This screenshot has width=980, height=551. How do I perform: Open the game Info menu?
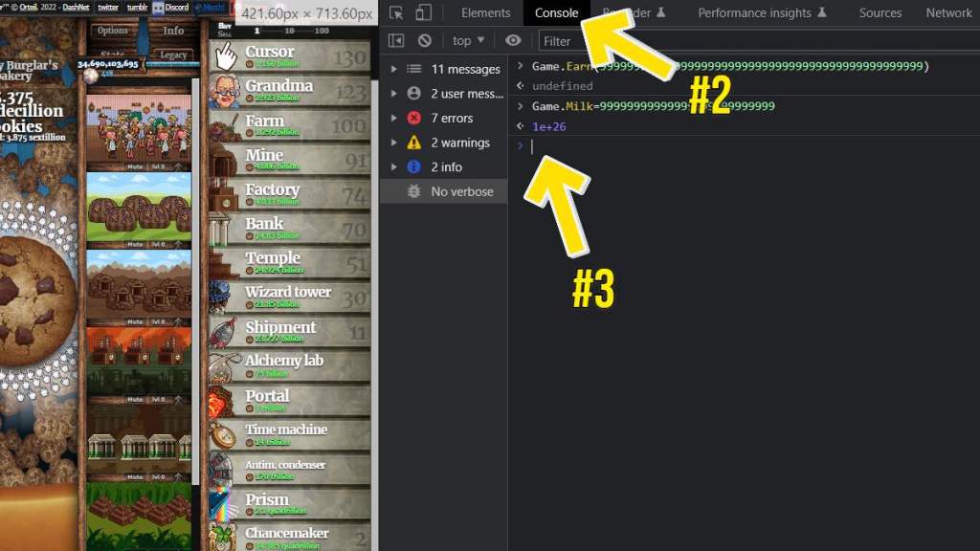(173, 30)
